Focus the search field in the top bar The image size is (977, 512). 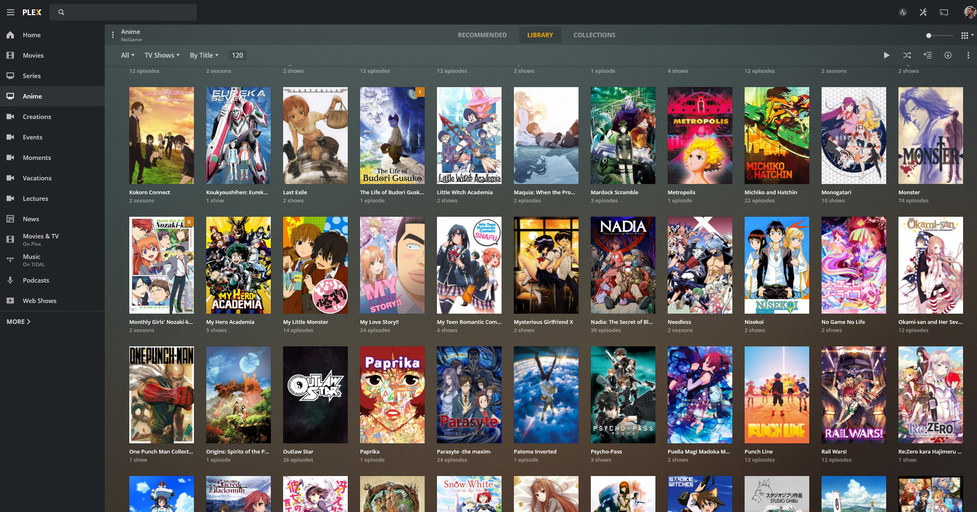click(123, 12)
